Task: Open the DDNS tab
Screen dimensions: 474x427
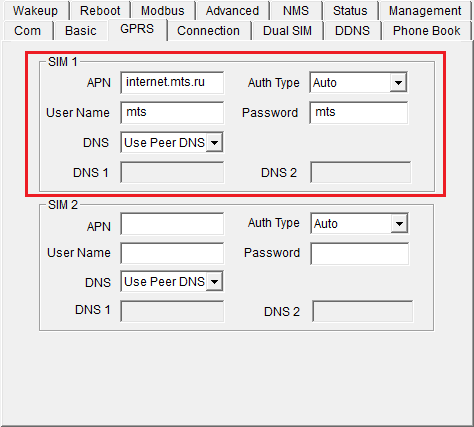Action: pyautogui.click(x=352, y=31)
